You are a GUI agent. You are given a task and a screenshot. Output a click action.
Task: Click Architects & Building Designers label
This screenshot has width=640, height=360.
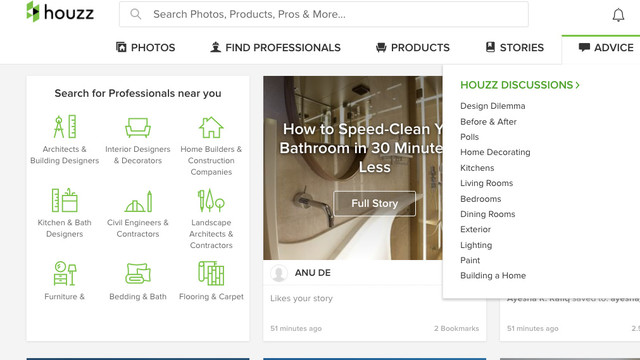click(x=64, y=155)
